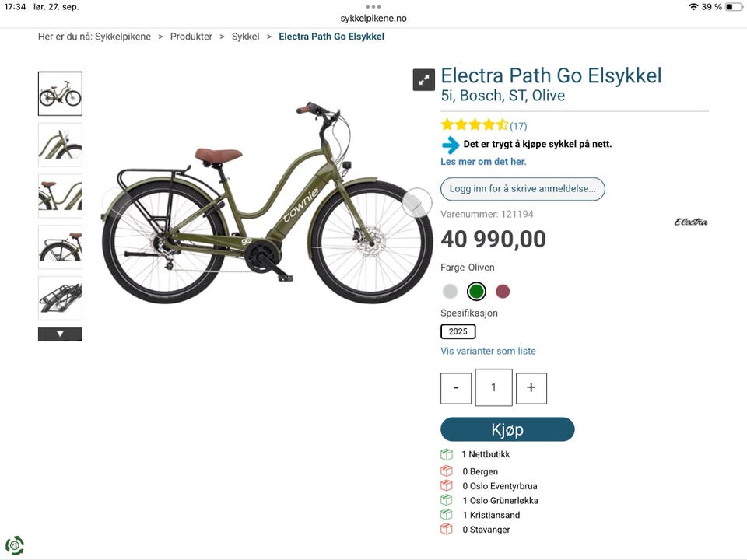
Task: Click the Electra brand logo
Action: point(690,222)
